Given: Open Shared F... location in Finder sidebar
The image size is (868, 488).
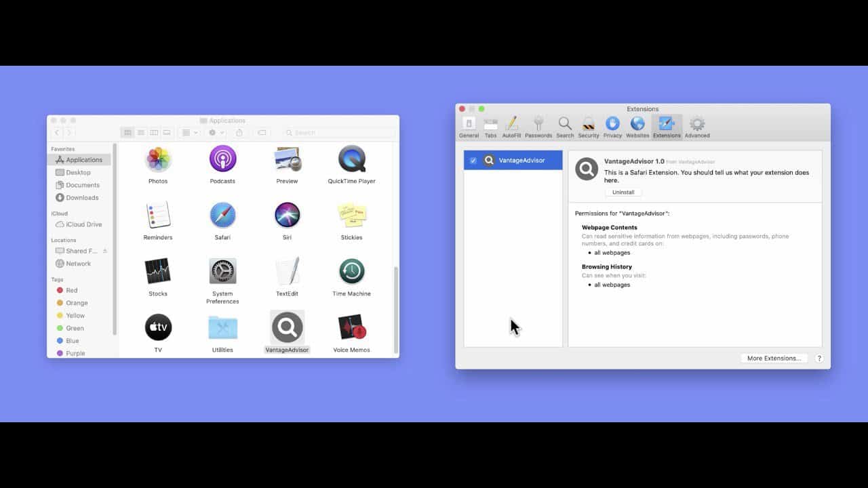Looking at the screenshot, I should click(76, 251).
